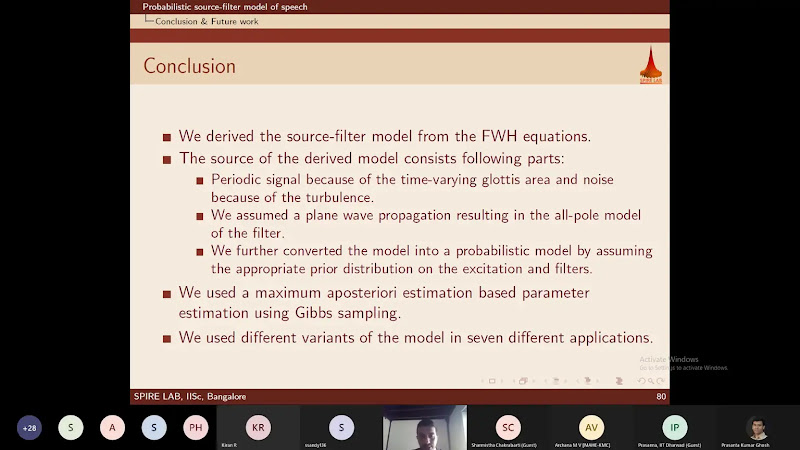The width and height of the screenshot is (800, 450).
Task: Open the +28 more participants bubble
Action: 29,428
